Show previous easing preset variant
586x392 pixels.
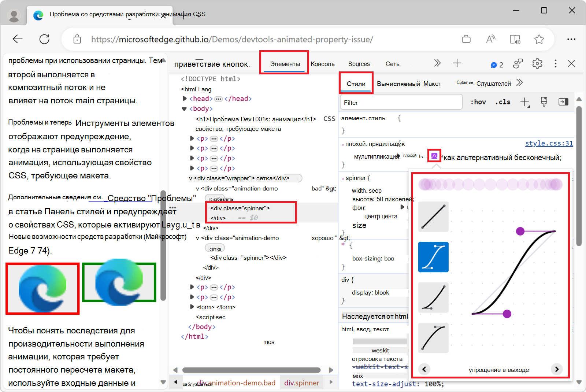(424, 369)
